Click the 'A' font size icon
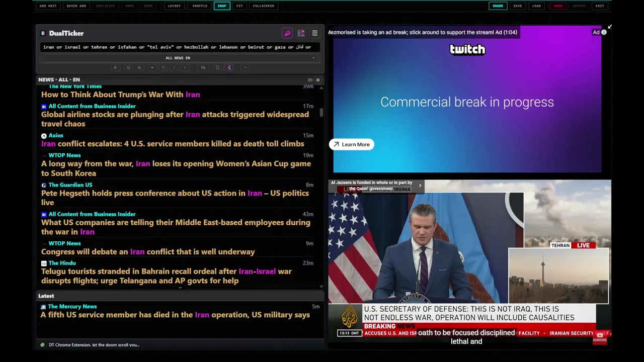The image size is (644, 362). (115, 67)
